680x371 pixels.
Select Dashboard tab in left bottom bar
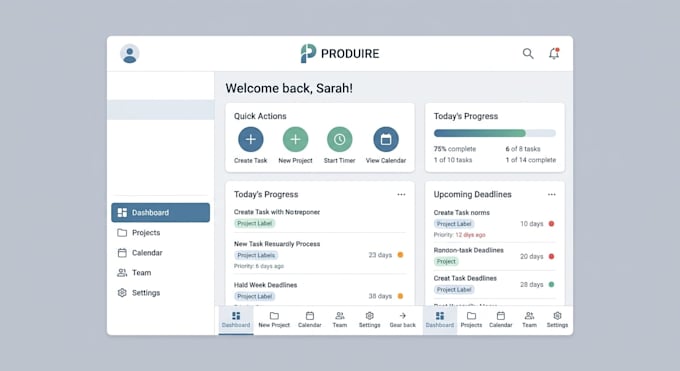[x=236, y=320]
